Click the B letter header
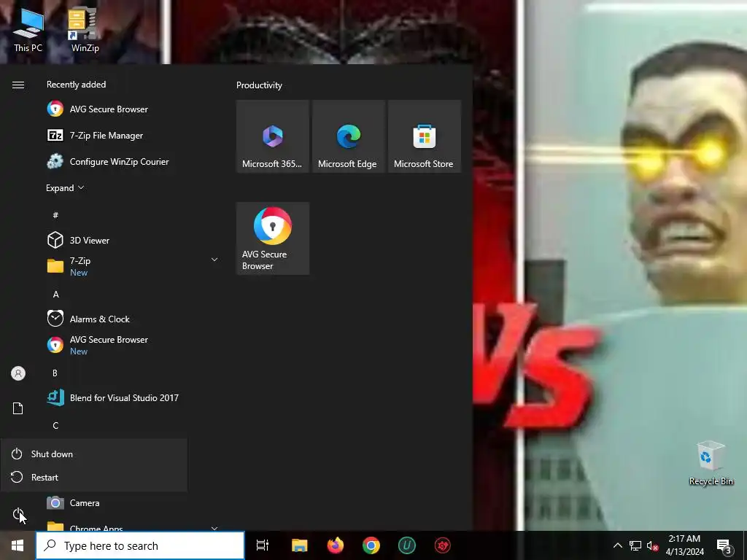747x560 pixels. coord(55,373)
